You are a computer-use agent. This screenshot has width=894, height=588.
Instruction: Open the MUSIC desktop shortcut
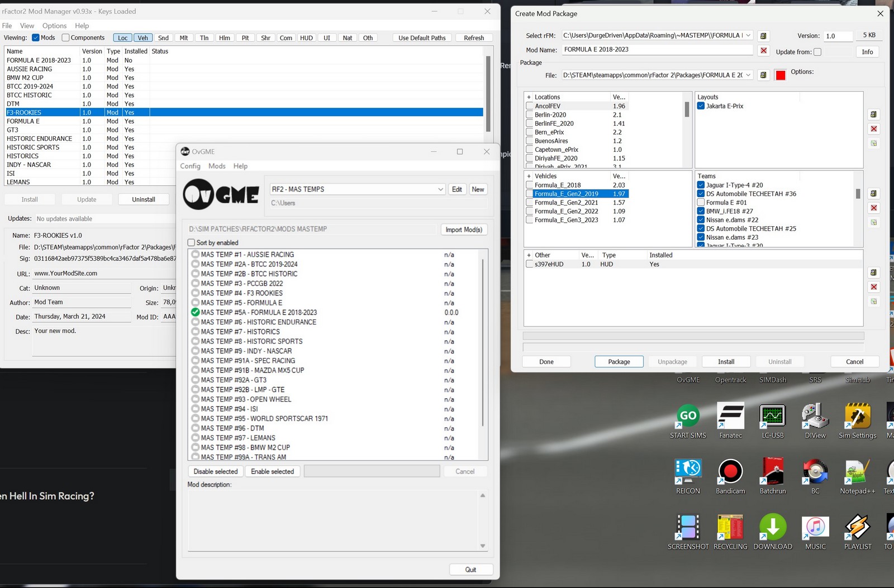(x=815, y=532)
